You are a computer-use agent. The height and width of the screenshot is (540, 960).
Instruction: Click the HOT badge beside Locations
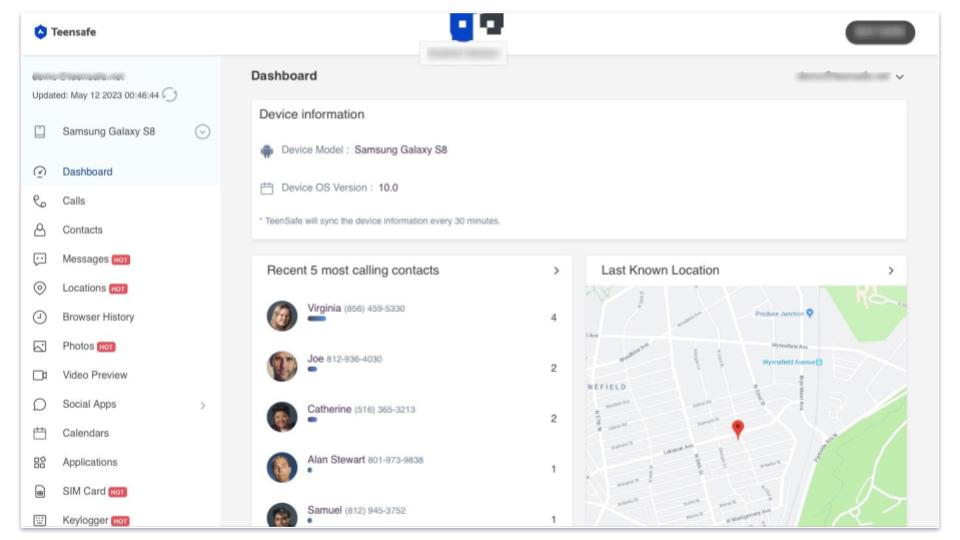point(118,289)
